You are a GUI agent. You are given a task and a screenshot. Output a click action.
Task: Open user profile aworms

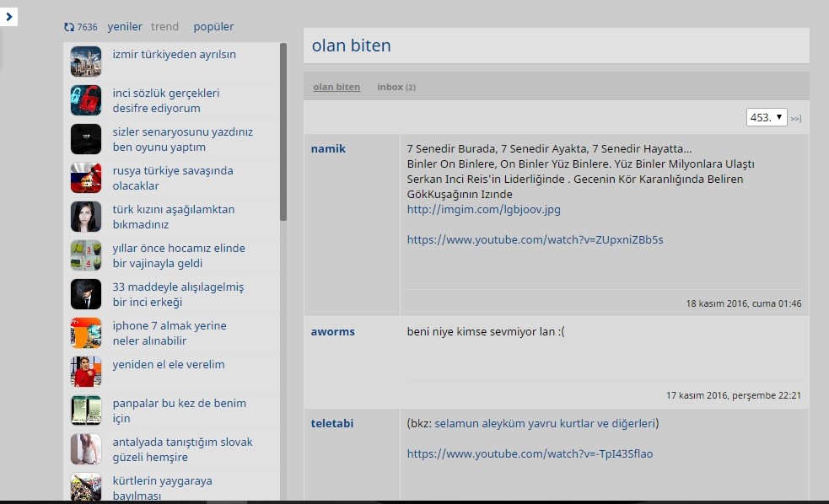point(332,331)
